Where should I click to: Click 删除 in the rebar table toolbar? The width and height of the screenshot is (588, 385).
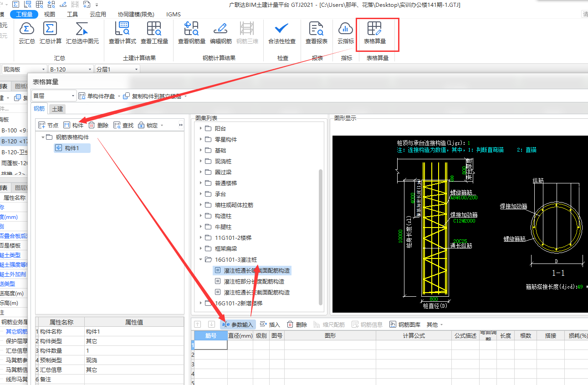[297, 324]
